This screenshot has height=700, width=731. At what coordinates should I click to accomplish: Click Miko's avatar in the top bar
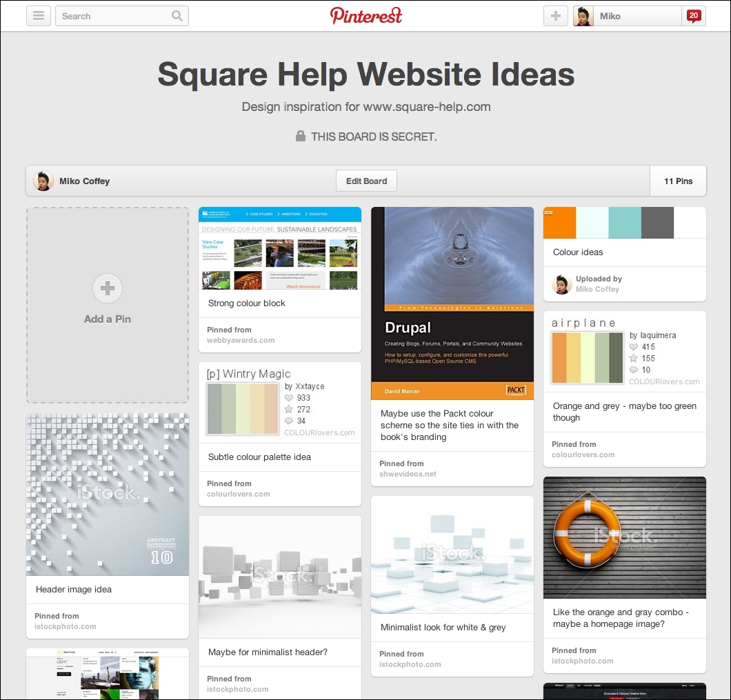click(583, 16)
